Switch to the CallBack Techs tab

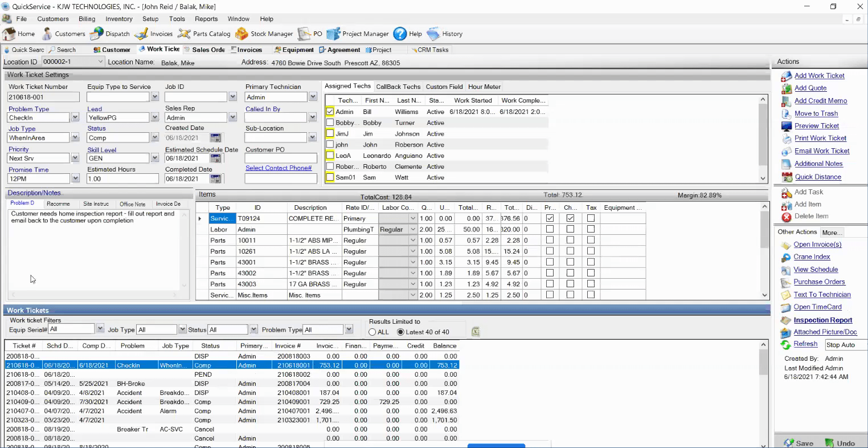(x=398, y=87)
